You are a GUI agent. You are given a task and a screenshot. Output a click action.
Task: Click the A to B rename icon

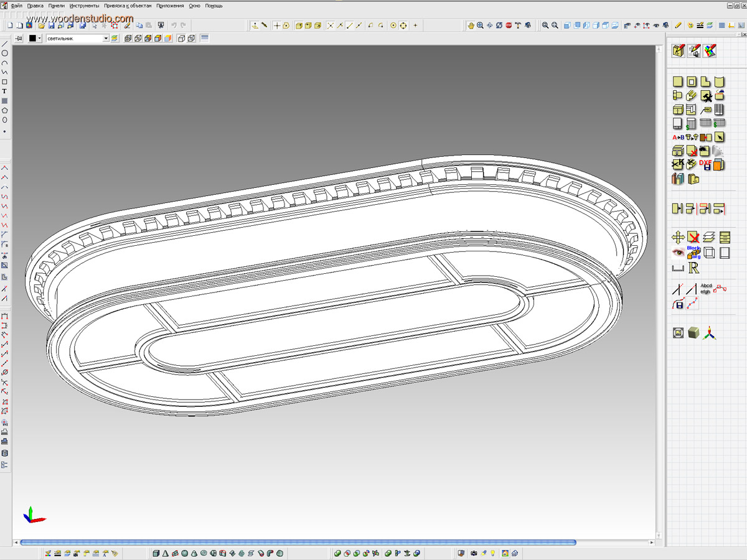coord(678,137)
